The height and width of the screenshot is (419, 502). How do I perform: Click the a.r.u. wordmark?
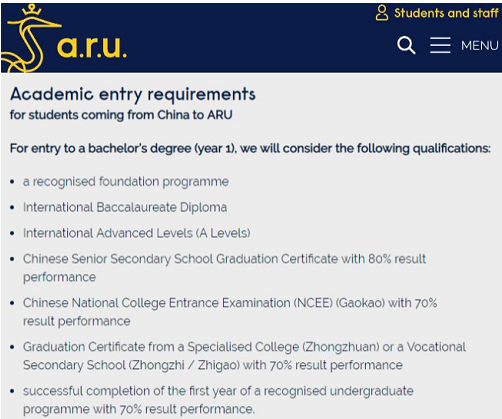[92, 46]
